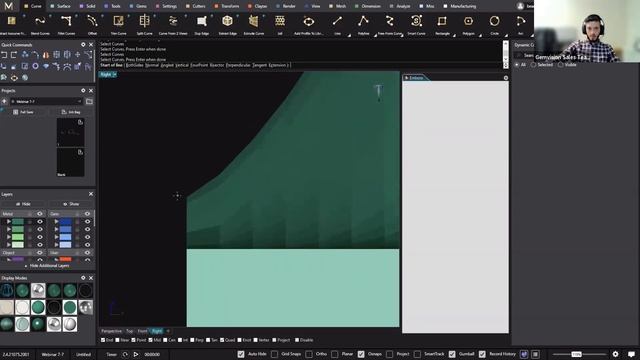640x360 pixels.
Task: Switch to the Surface menu tab
Action: [x=60, y=6]
